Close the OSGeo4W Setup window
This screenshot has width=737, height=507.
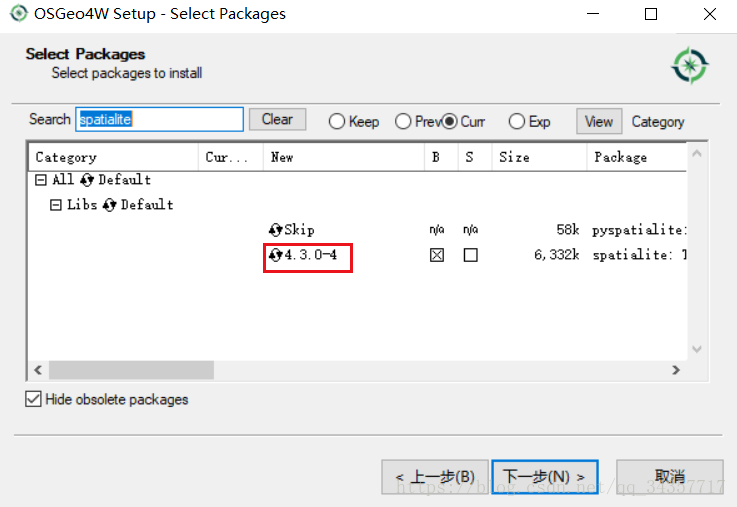710,14
